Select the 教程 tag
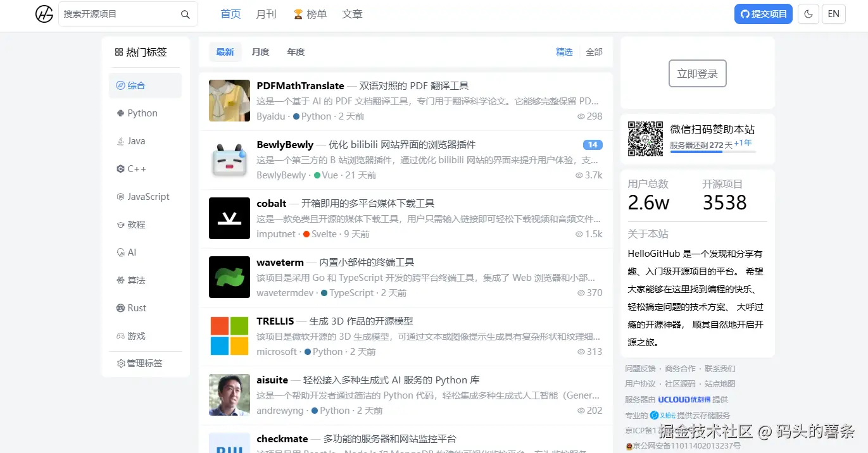This screenshot has height=453, width=868. click(145, 225)
